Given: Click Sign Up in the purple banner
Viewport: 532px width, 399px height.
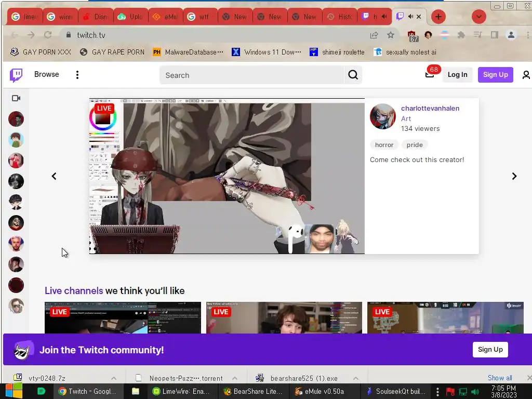Looking at the screenshot, I should click(490, 350).
